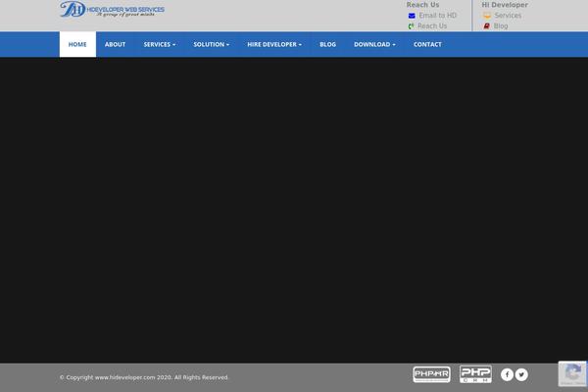This screenshot has width=588, height=392.
Task: Click the Email to HD link
Action: pos(438,16)
